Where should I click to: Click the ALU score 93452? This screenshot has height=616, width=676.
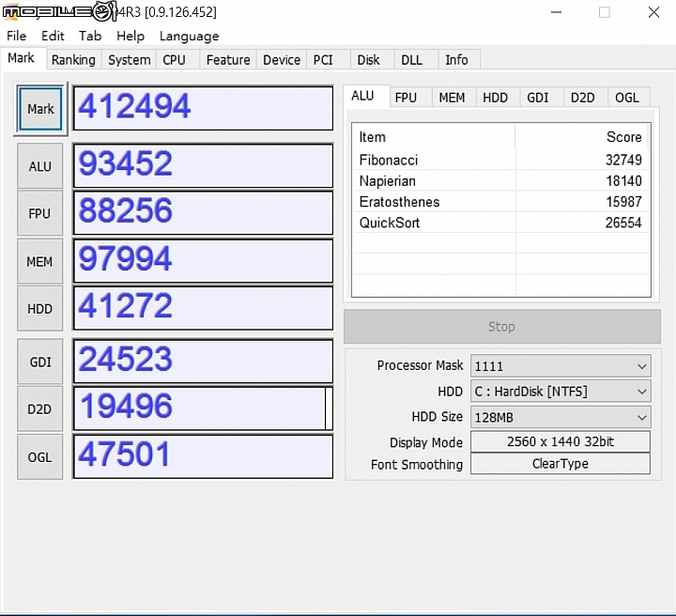203,166
